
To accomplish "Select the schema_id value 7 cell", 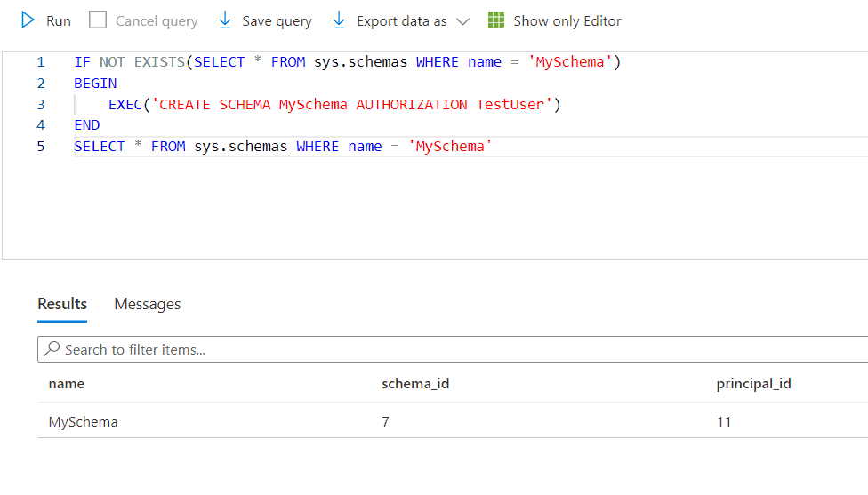I will [x=385, y=421].
